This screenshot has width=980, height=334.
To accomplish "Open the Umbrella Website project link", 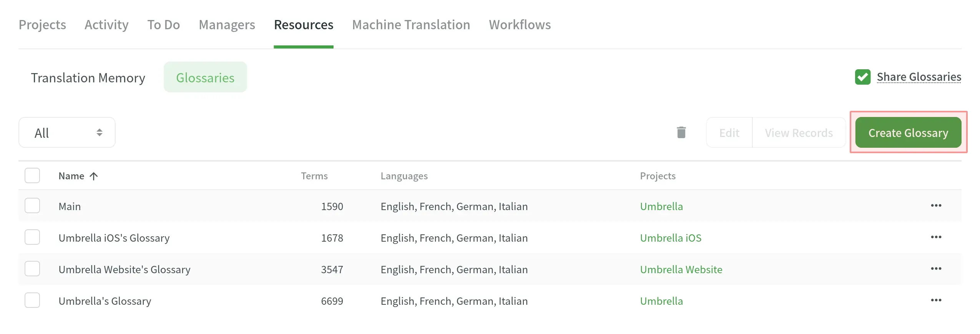I will pyautogui.click(x=681, y=269).
